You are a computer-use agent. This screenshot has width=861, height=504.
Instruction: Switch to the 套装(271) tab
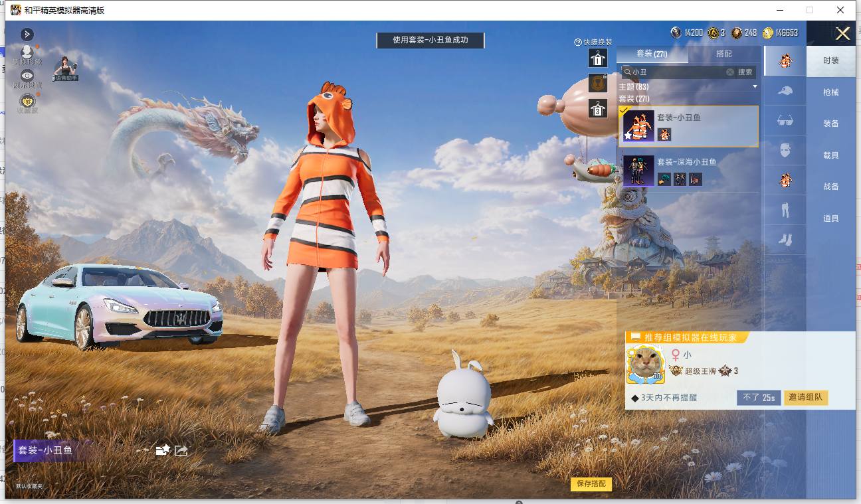tap(651, 54)
